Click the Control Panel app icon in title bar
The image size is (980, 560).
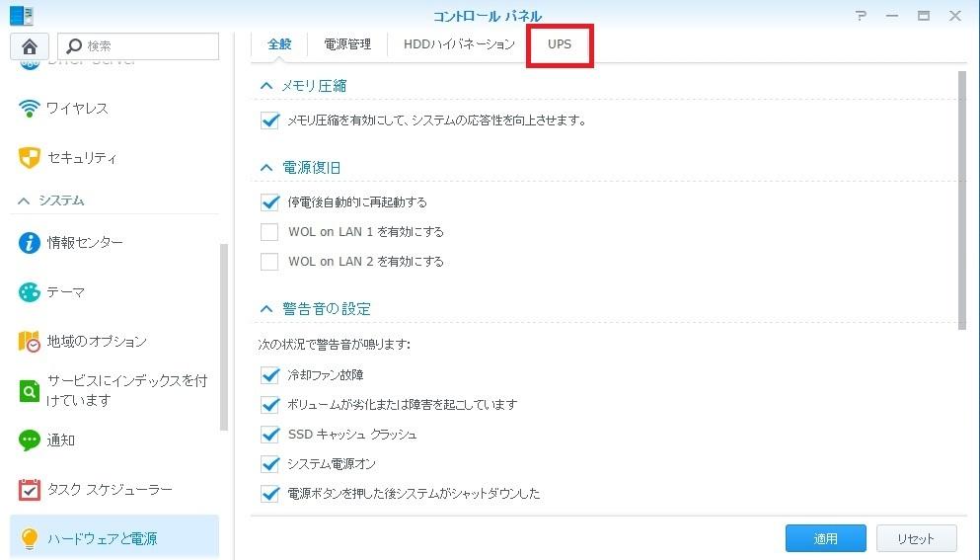pyautogui.click(x=22, y=15)
